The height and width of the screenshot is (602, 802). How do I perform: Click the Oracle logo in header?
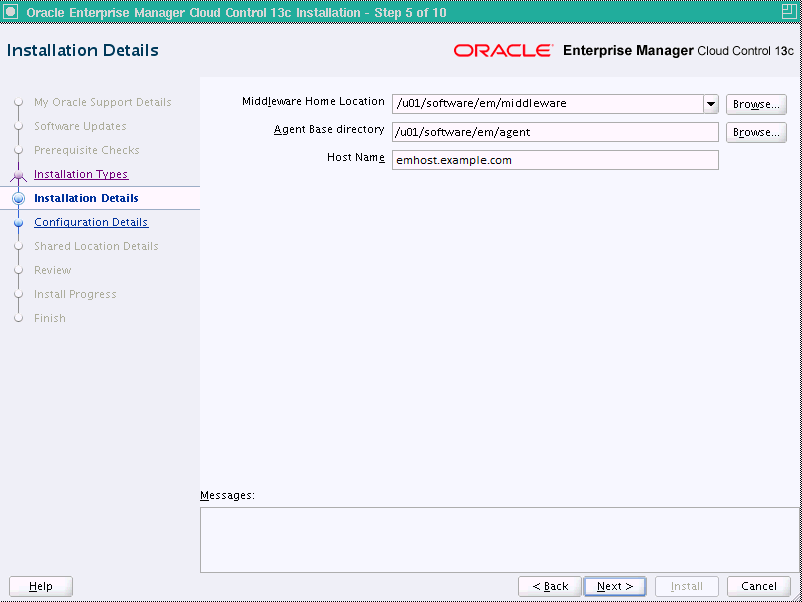[x=503, y=50]
